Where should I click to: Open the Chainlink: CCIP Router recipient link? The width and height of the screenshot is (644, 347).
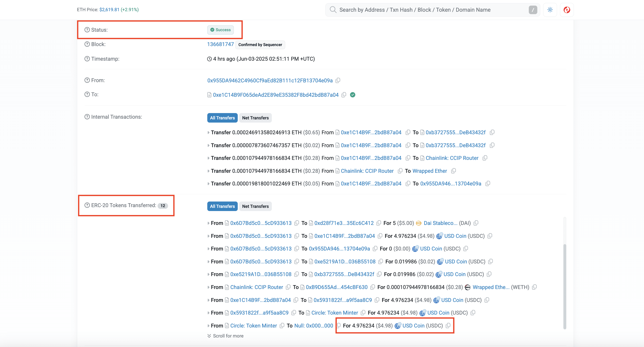tap(452, 158)
